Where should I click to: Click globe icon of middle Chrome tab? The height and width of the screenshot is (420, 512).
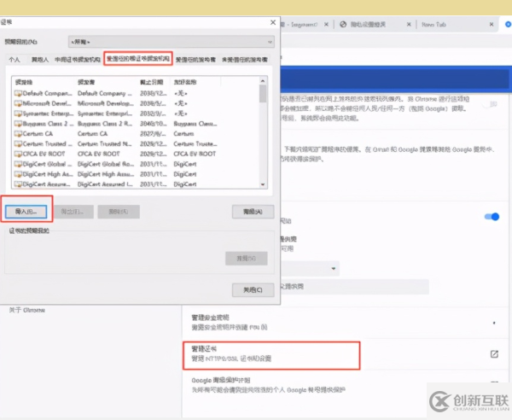point(343,25)
